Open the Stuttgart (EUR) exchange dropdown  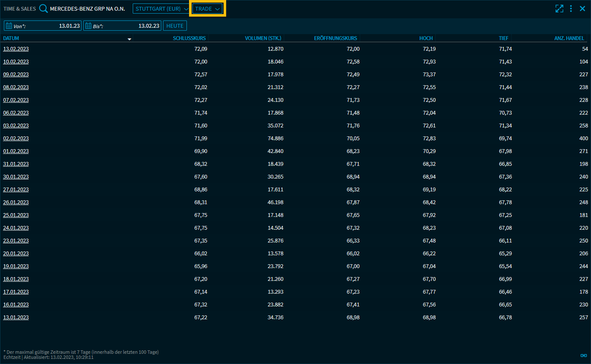pyautogui.click(x=161, y=9)
